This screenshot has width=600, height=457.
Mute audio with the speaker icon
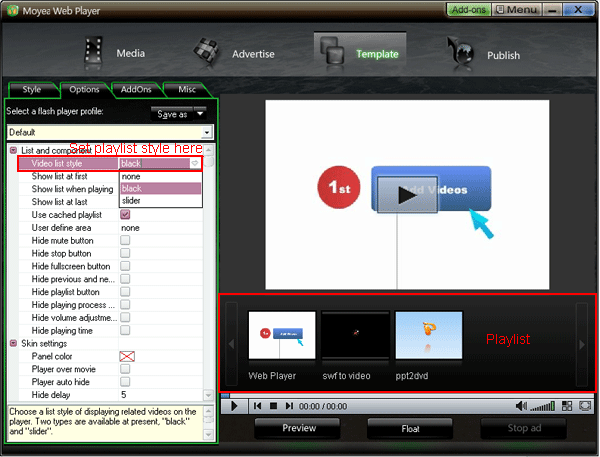(x=521, y=406)
